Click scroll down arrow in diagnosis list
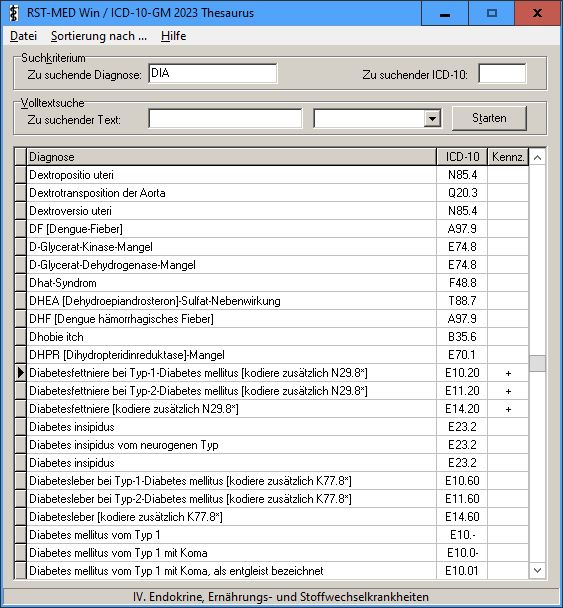This screenshot has height=608, width=563. click(537, 570)
